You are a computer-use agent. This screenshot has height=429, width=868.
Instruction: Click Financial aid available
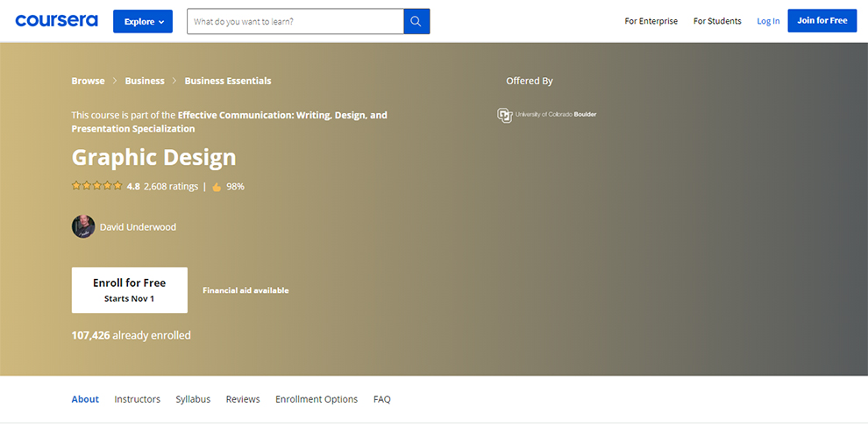click(x=245, y=290)
